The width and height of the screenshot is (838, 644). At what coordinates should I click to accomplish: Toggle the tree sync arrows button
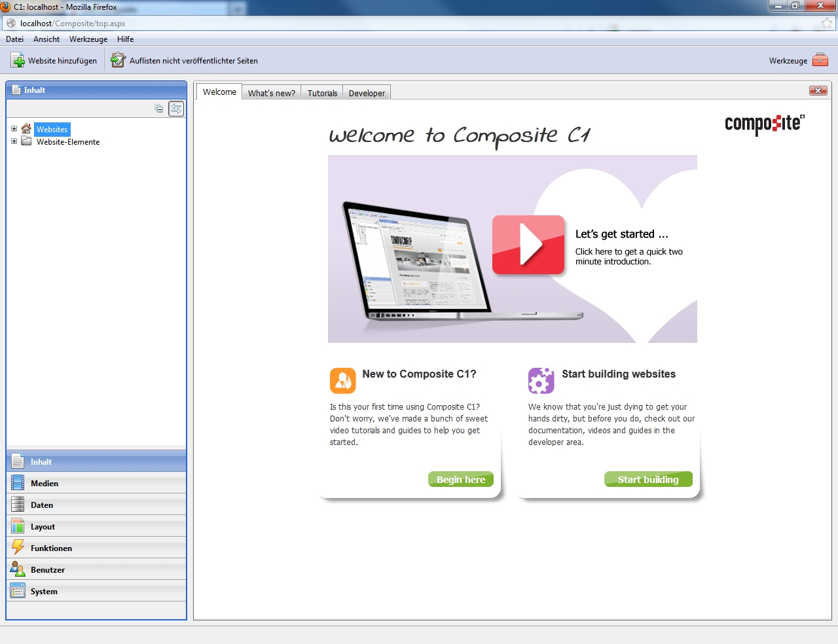pos(176,109)
